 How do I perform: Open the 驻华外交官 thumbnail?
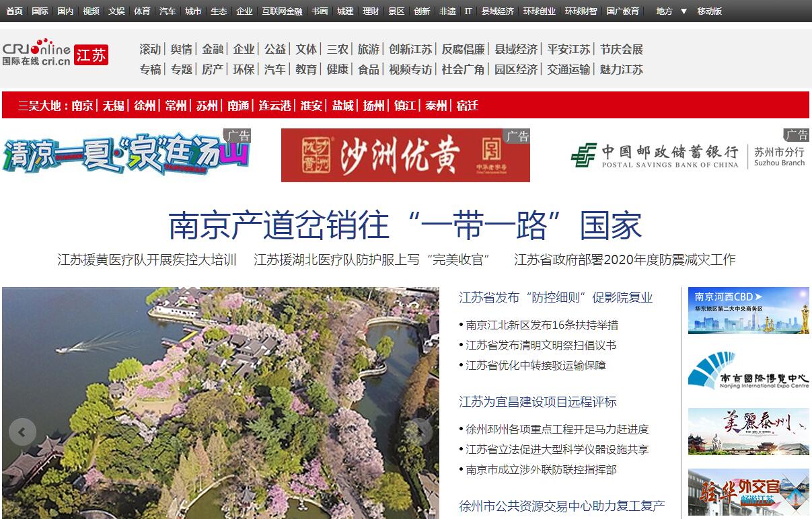pos(749,492)
